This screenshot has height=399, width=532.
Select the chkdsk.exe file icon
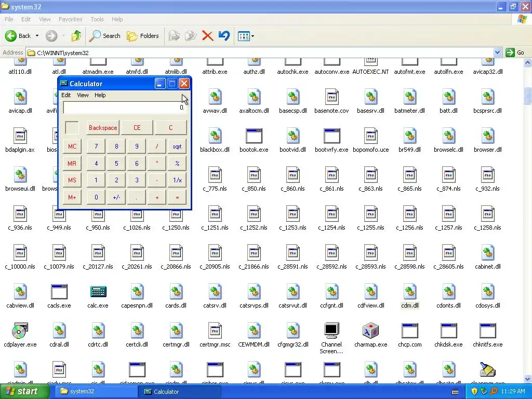coord(448,330)
